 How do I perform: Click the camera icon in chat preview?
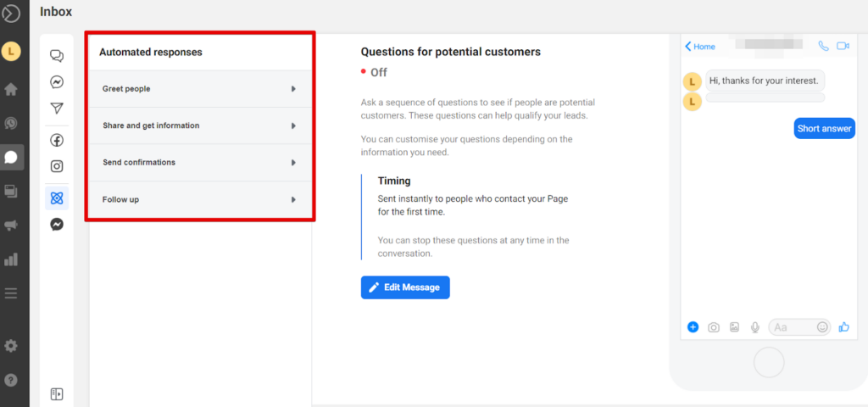tap(714, 327)
